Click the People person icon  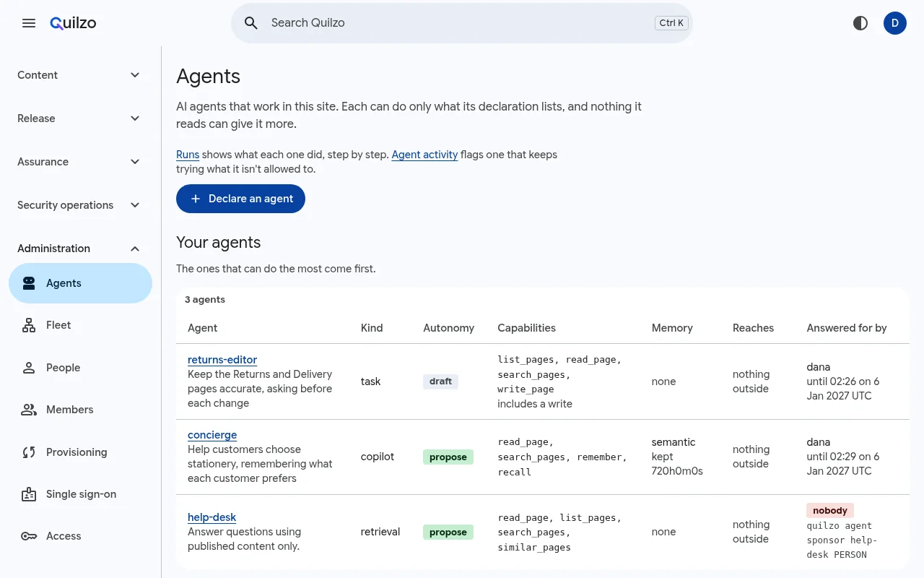tap(29, 368)
